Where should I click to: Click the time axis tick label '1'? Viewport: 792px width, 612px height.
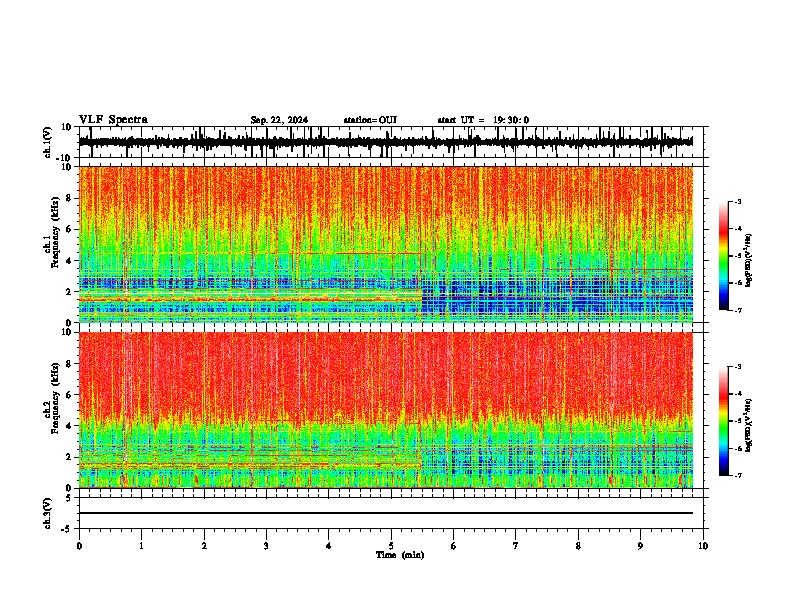tap(141, 546)
